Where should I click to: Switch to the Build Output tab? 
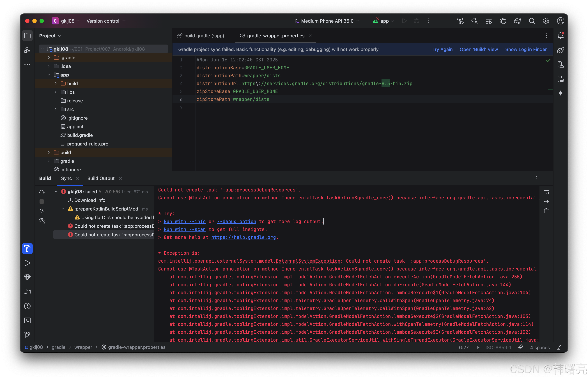(101, 178)
